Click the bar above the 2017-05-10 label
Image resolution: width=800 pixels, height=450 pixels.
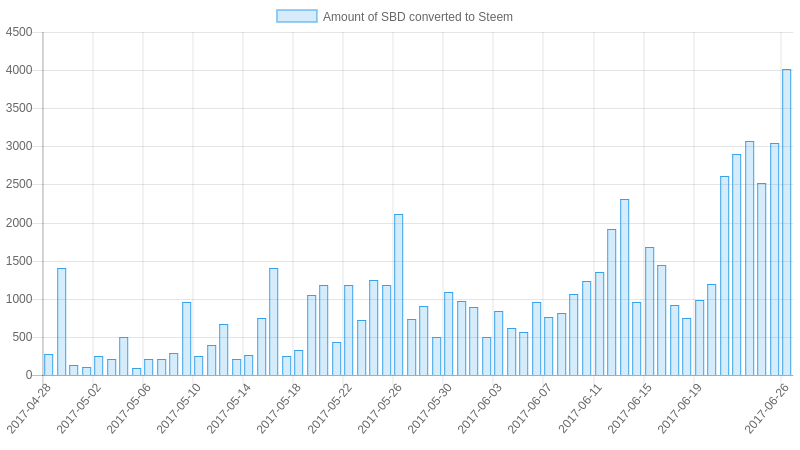pyautogui.click(x=198, y=366)
